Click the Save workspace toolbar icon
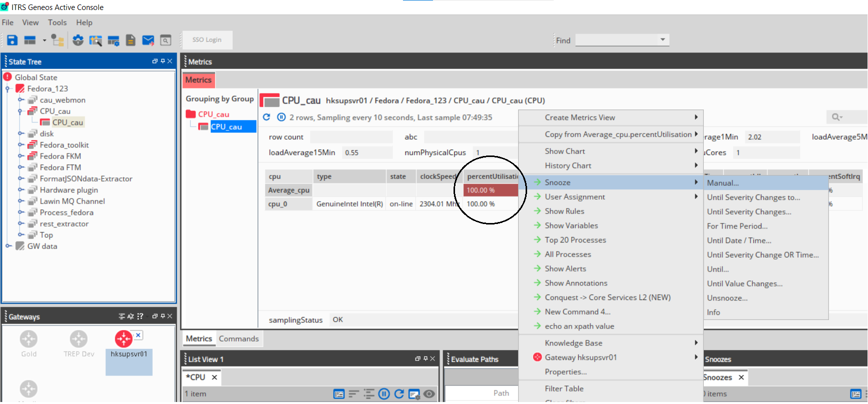 [x=13, y=40]
